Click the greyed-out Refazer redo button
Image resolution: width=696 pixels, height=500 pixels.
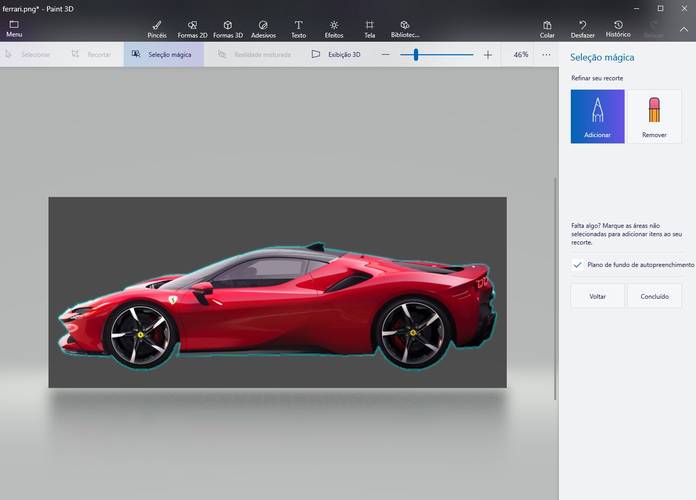coord(653,29)
